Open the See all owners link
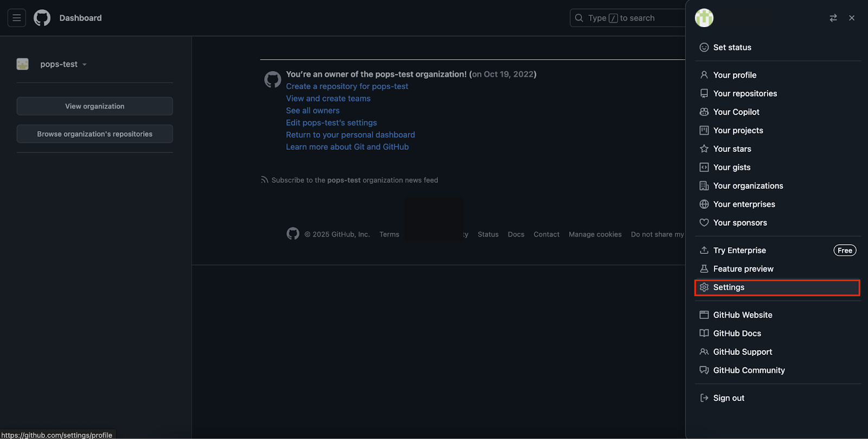This screenshot has width=868, height=439. 313,110
